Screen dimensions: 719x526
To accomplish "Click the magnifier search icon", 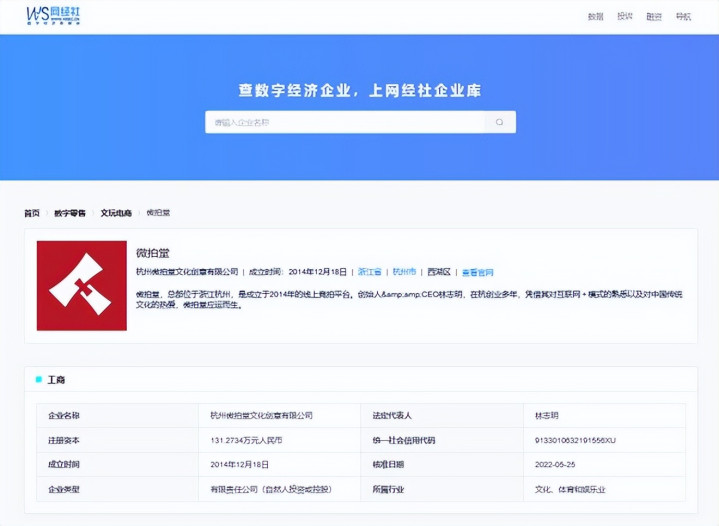I will point(499,122).
